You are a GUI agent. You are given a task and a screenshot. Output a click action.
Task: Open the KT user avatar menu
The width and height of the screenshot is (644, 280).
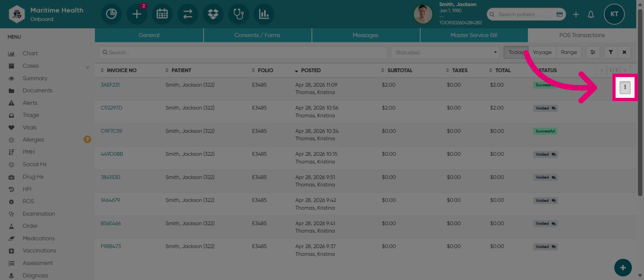point(614,14)
